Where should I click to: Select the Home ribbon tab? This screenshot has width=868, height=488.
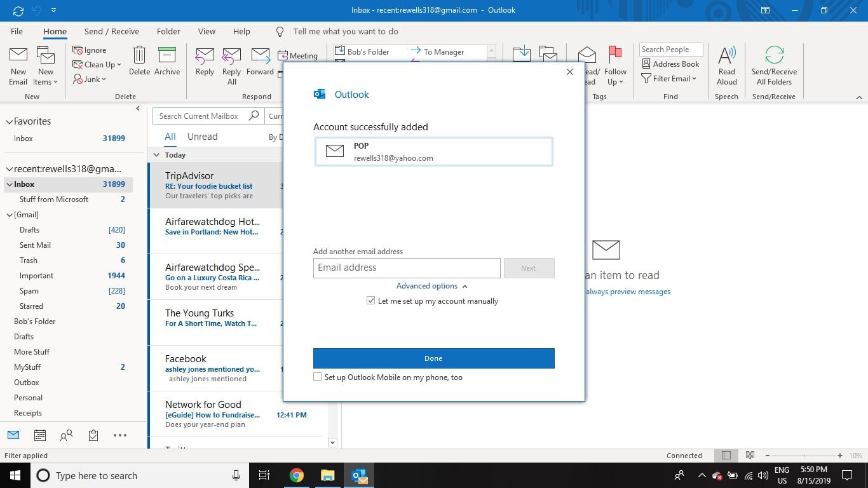[55, 31]
